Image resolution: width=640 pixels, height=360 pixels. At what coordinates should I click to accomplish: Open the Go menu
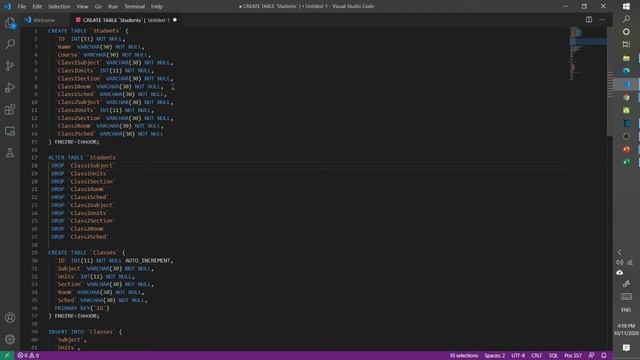(x=98, y=7)
